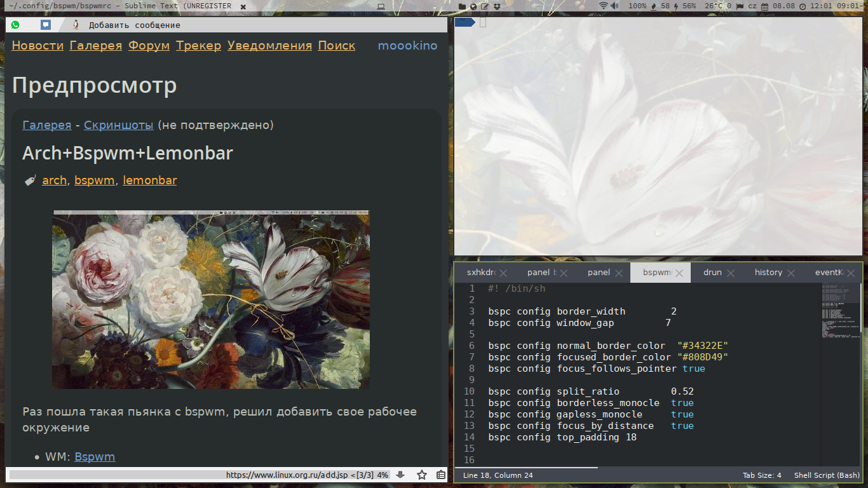868x488 pixels.
Task: Click the Wi-Fi status icon
Action: (x=603, y=6)
